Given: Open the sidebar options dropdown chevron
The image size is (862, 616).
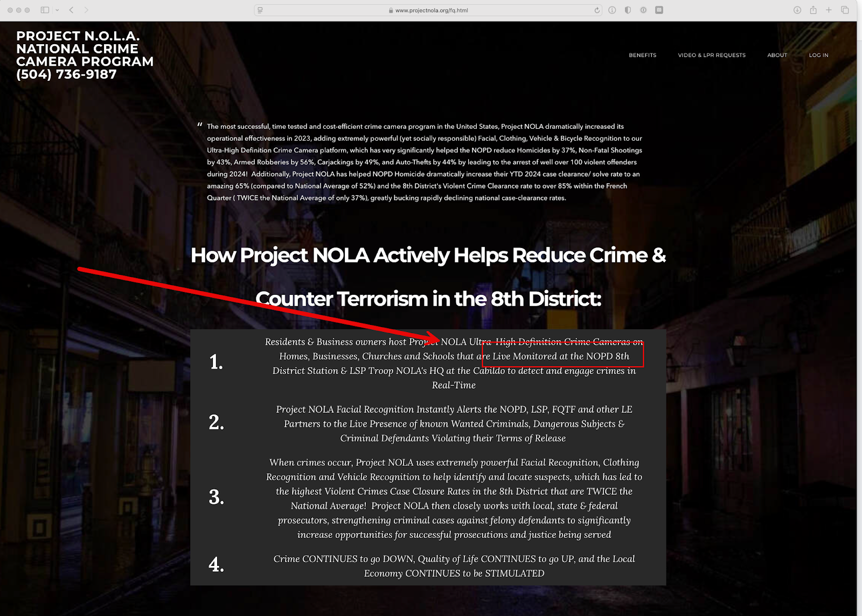Looking at the screenshot, I should 57,10.
